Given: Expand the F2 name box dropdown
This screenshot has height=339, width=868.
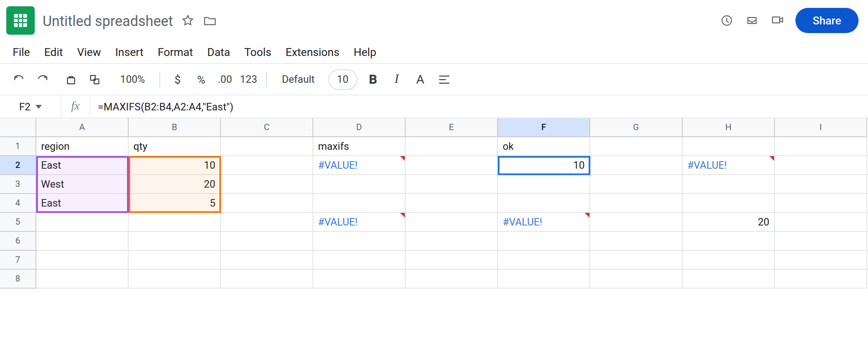Looking at the screenshot, I should tap(39, 107).
